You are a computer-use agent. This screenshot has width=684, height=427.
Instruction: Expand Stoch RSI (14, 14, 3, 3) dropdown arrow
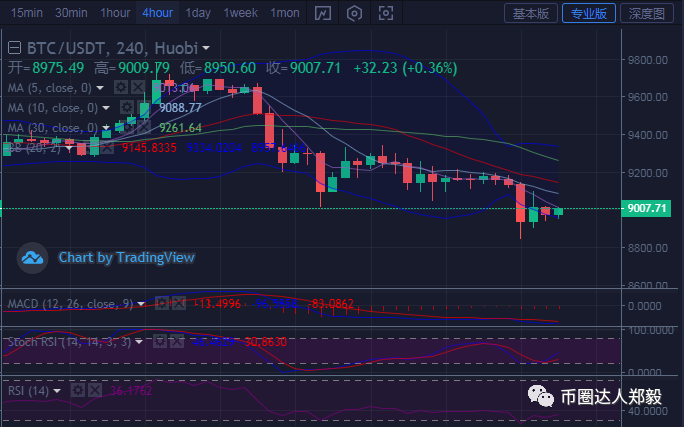click(139, 342)
